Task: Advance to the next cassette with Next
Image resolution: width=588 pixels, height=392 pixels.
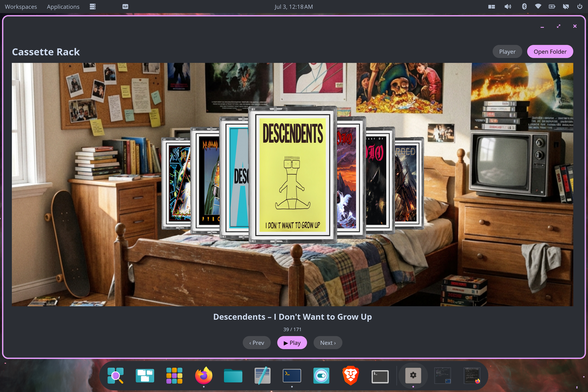Action: (x=327, y=343)
